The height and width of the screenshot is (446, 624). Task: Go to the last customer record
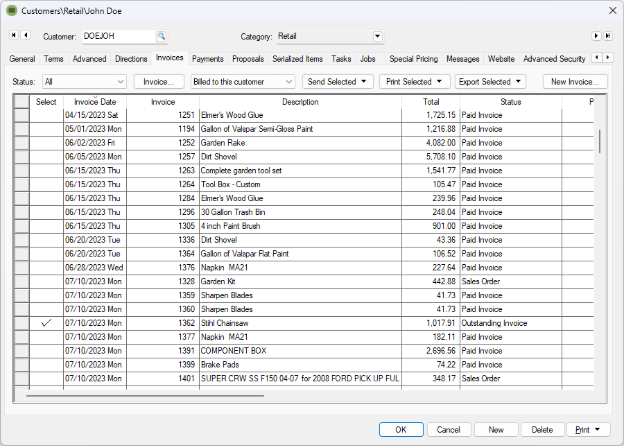click(608, 36)
